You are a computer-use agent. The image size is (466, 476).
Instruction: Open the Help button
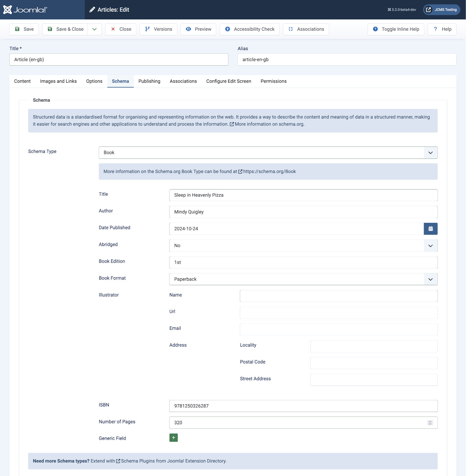click(x=442, y=29)
